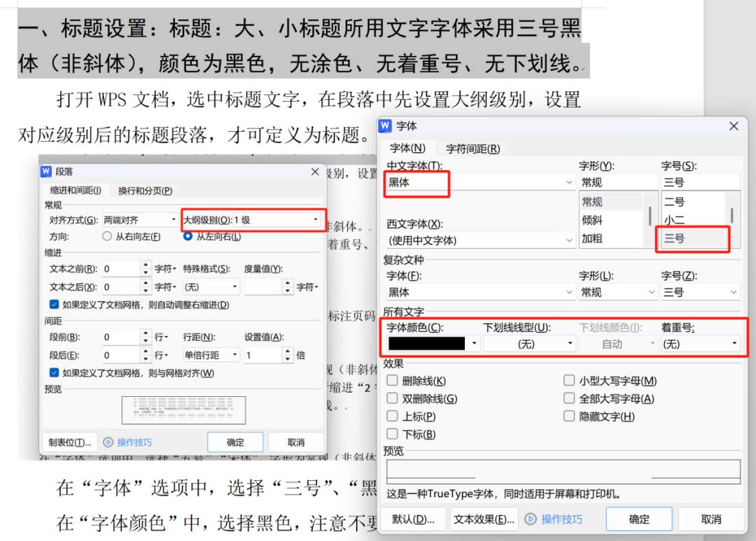
Task: Close the 段落 dialog with the X icon
Action: (x=315, y=171)
